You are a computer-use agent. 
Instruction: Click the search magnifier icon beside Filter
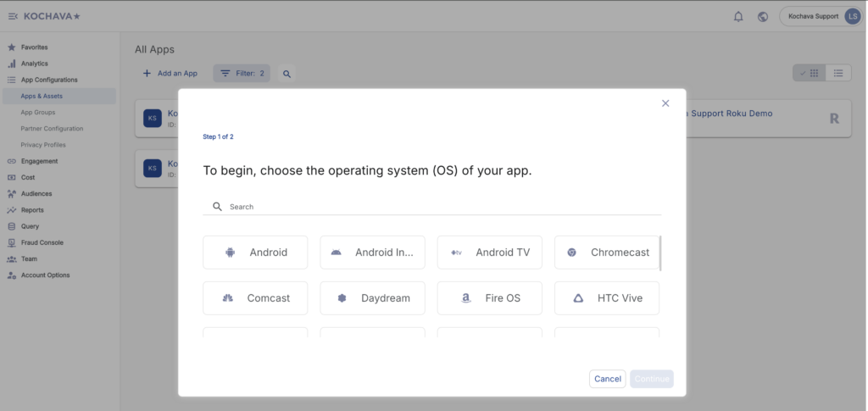287,74
